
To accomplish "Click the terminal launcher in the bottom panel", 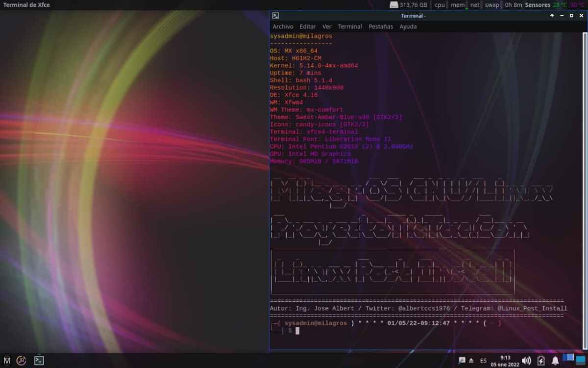I will tap(39, 361).
